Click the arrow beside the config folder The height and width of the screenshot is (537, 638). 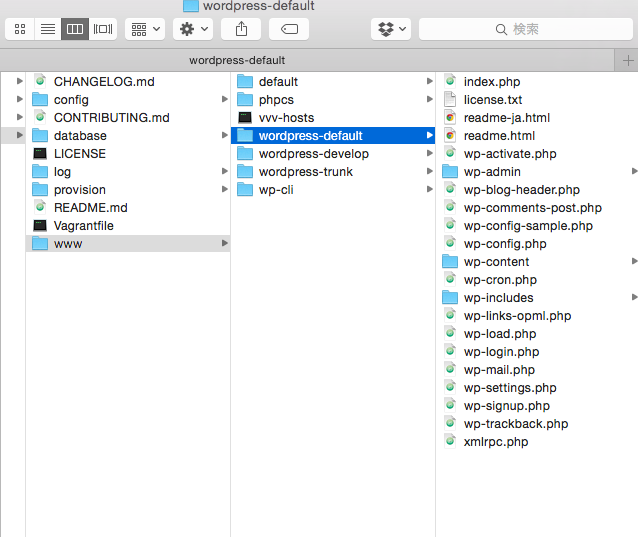224,99
